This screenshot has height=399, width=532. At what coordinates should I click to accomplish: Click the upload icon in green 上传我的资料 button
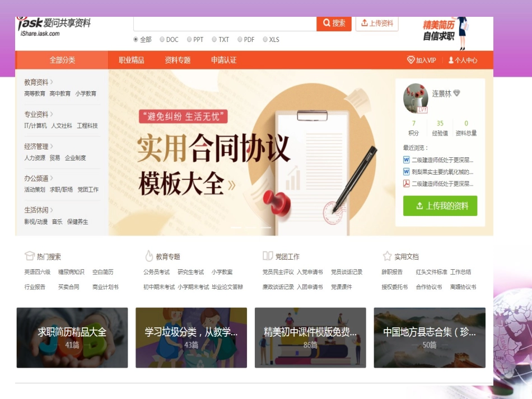(x=419, y=206)
